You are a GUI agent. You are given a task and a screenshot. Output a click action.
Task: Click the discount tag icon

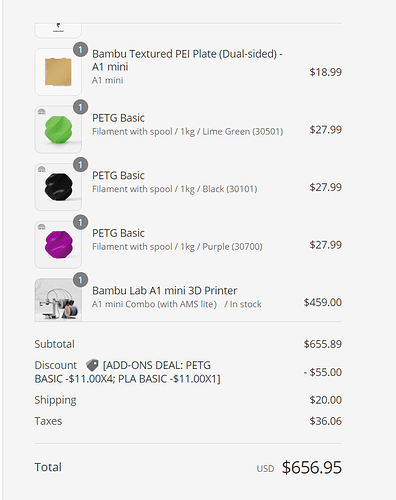[x=92, y=365]
